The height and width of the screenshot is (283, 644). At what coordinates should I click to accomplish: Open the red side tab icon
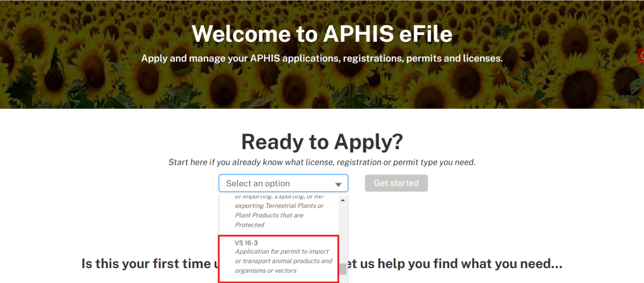[641, 56]
